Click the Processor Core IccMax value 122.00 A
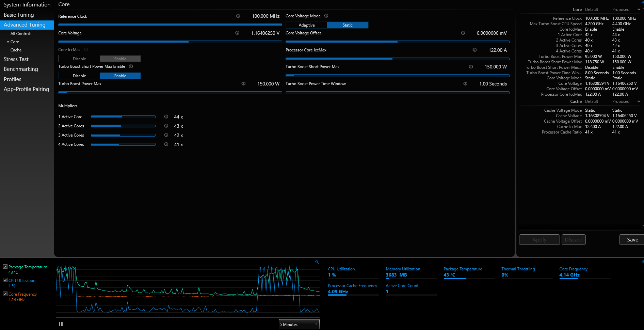Screen dimensions: 644x330 coord(498,50)
